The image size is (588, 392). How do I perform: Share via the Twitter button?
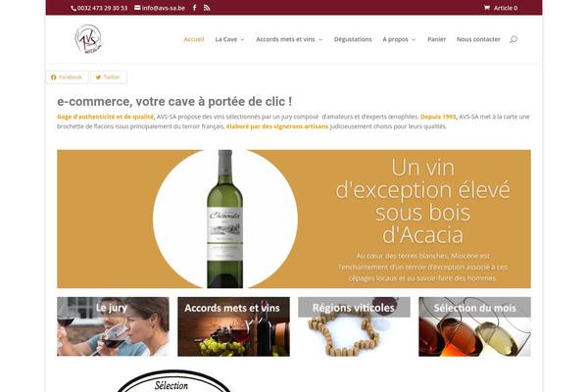[x=109, y=77]
